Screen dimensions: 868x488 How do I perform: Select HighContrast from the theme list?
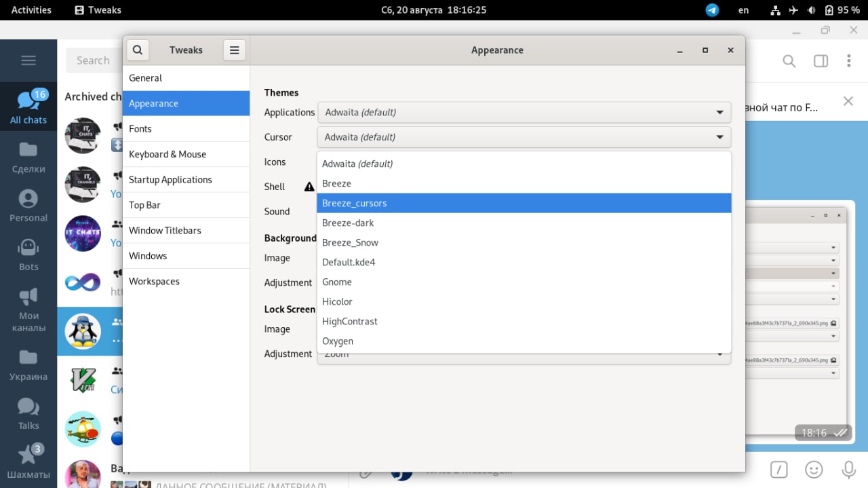click(524, 321)
